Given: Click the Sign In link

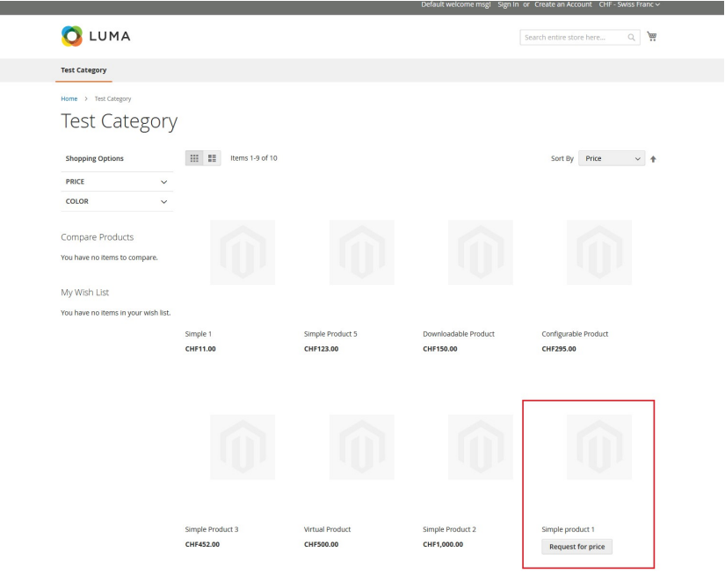Looking at the screenshot, I should click(x=508, y=5).
